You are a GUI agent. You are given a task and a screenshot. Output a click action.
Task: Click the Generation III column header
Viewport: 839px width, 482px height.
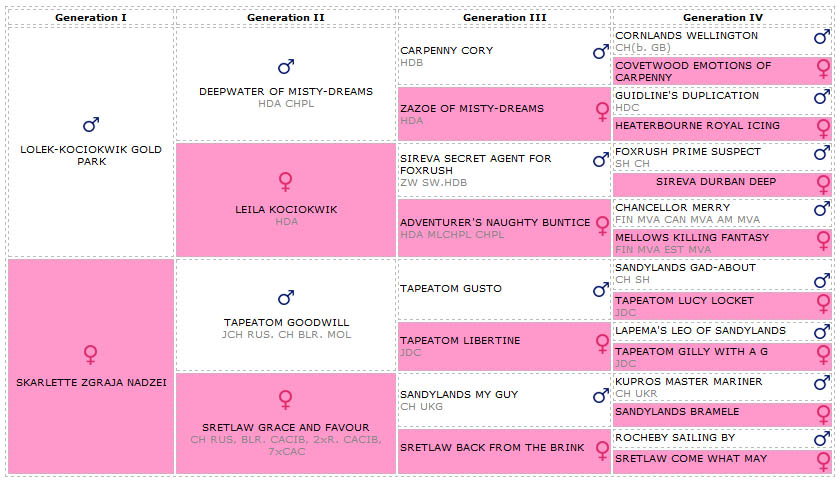504,17
